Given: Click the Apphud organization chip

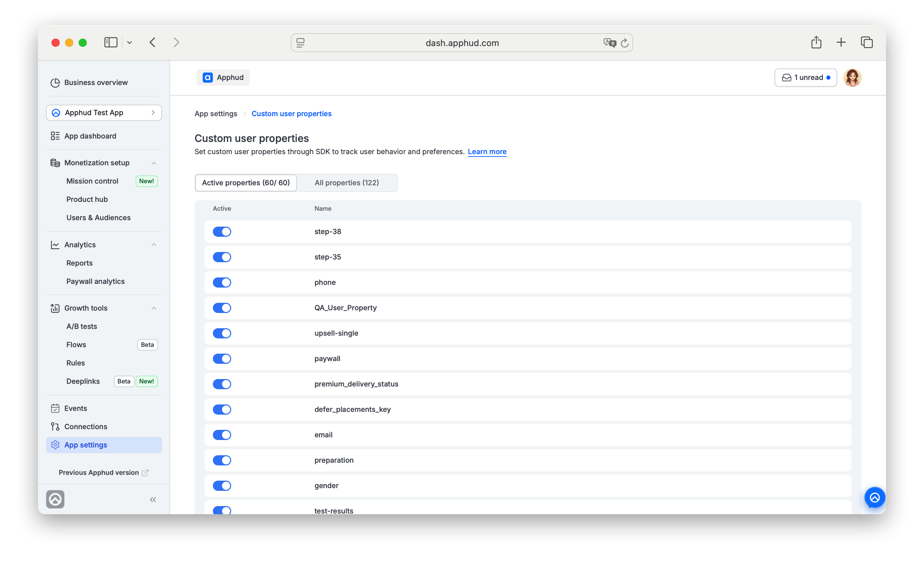Looking at the screenshot, I should pos(223,78).
